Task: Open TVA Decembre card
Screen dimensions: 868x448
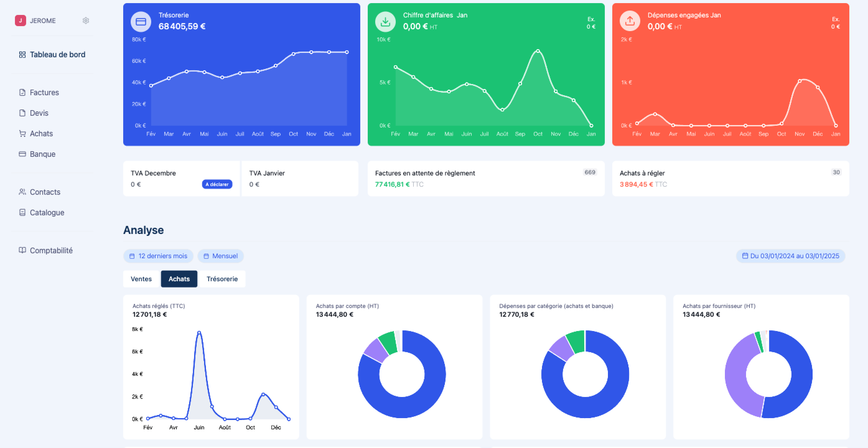Action: pos(181,179)
